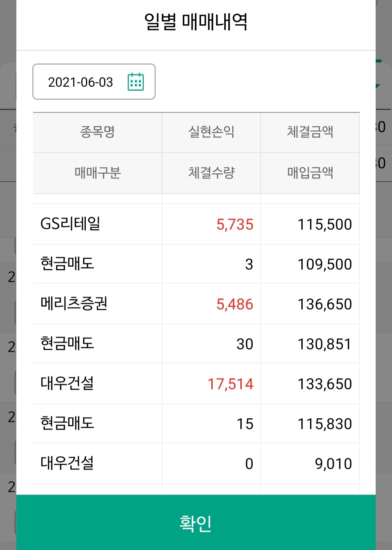Select the 메리츠증권 stock name
This screenshot has height=550, width=392.
click(74, 304)
